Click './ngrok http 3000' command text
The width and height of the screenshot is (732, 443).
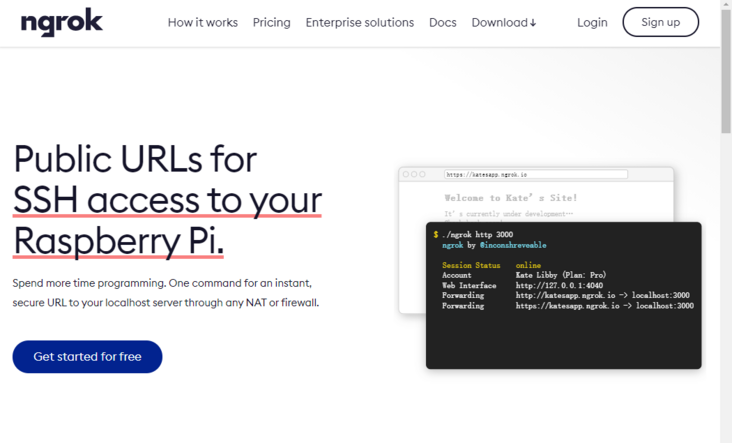[477, 234]
